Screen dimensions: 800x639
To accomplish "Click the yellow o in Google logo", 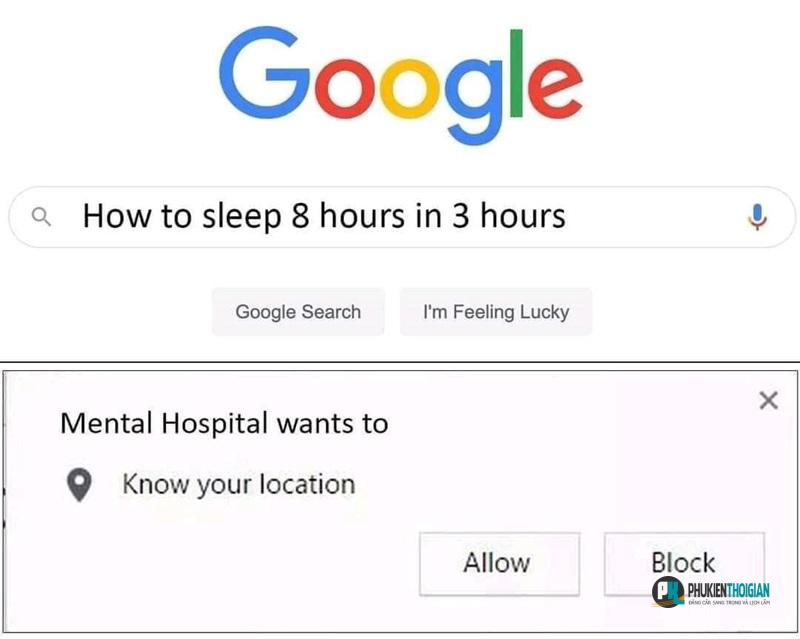I will [x=409, y=89].
